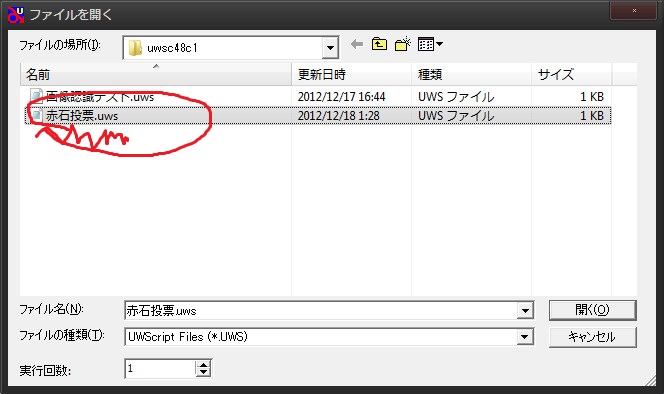
Task: Click the 画像認識テスト.uws file icon
Action: [37, 97]
